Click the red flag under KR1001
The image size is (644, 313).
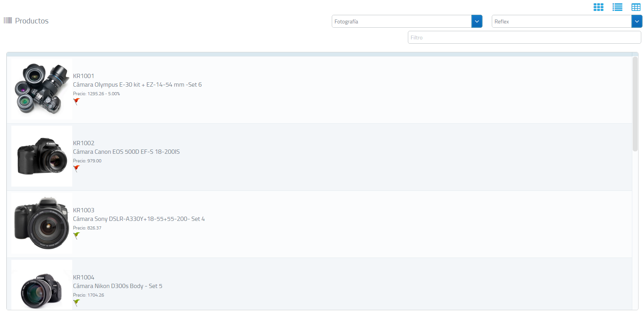pos(76,101)
